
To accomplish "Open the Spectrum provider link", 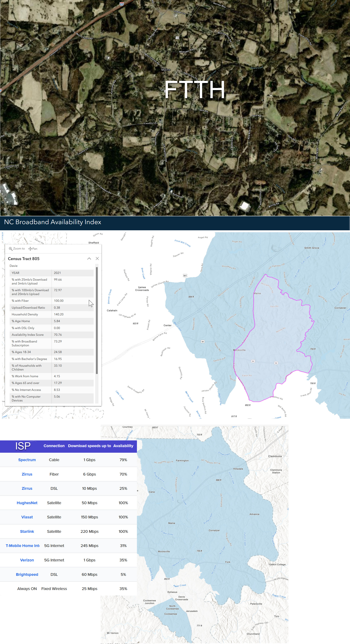I will [27, 460].
